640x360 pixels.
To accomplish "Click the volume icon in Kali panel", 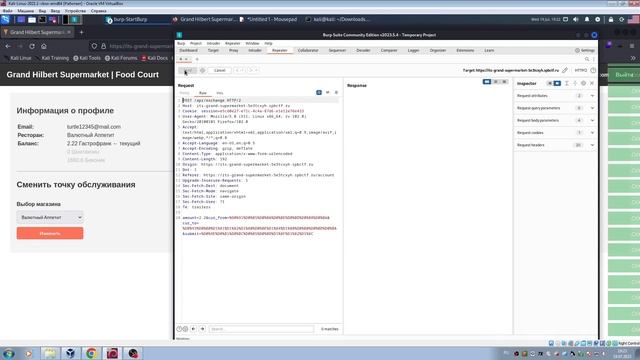I will [576, 19].
